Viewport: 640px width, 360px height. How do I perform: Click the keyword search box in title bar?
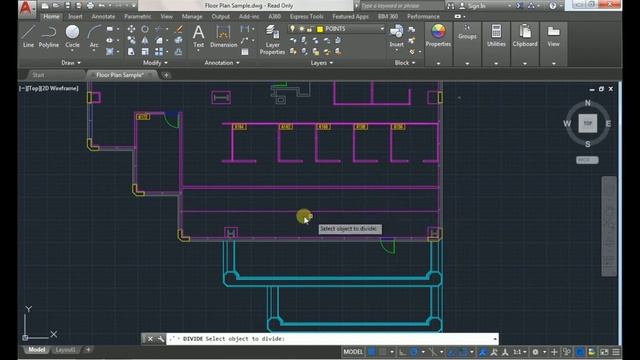[402, 6]
